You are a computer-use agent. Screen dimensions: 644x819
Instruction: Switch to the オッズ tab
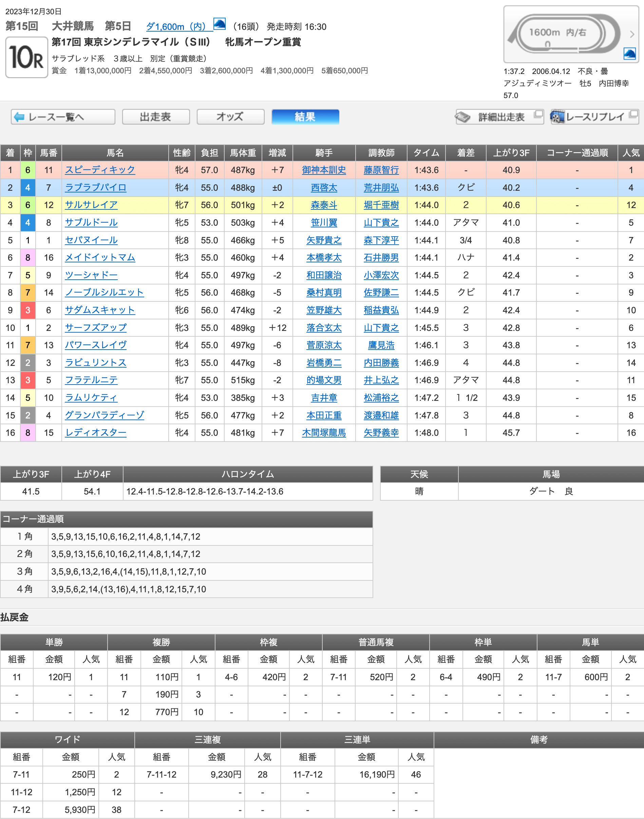[230, 117]
